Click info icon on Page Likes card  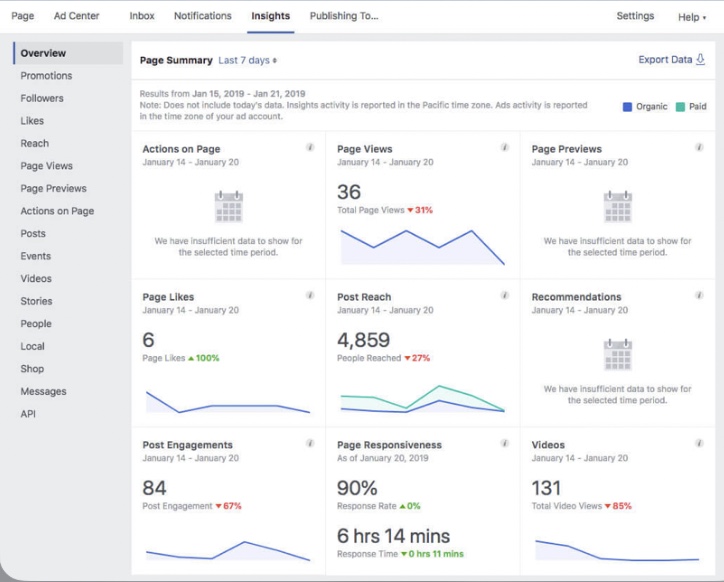[x=310, y=295]
